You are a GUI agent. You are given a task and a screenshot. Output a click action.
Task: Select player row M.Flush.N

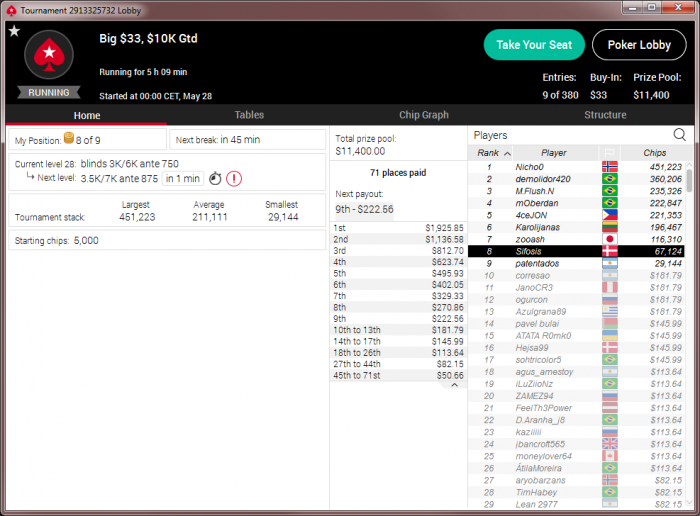576,191
